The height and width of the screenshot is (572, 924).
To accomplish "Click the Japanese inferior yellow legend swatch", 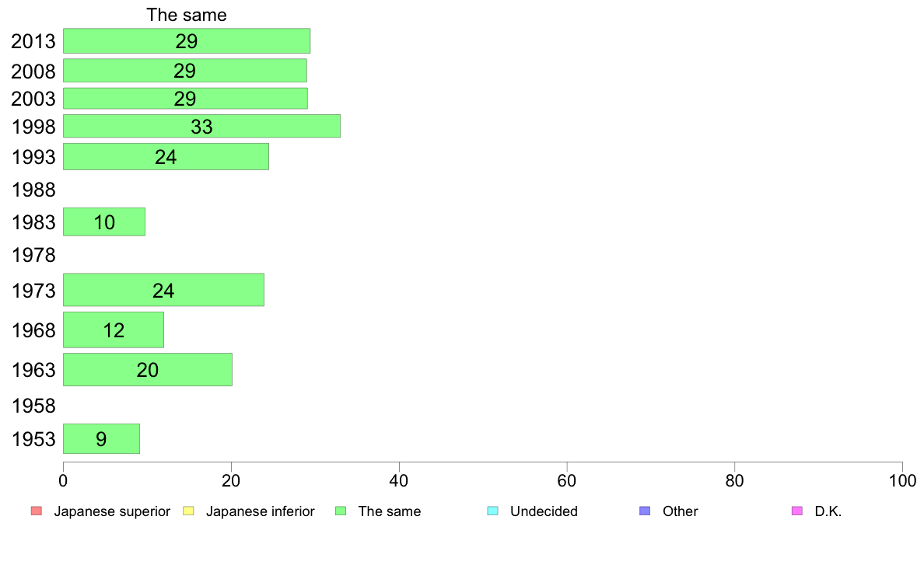I will click(188, 511).
